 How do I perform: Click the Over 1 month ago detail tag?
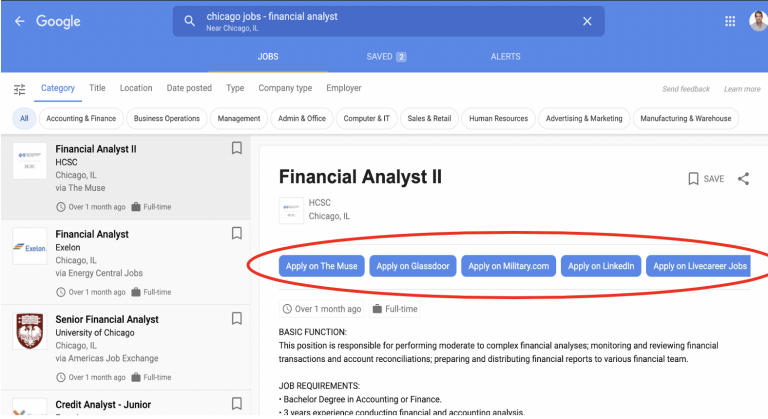click(322, 309)
